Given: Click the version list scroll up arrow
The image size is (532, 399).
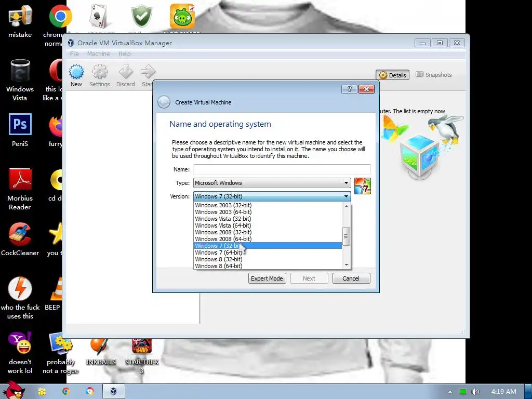Looking at the screenshot, I should [x=346, y=206].
